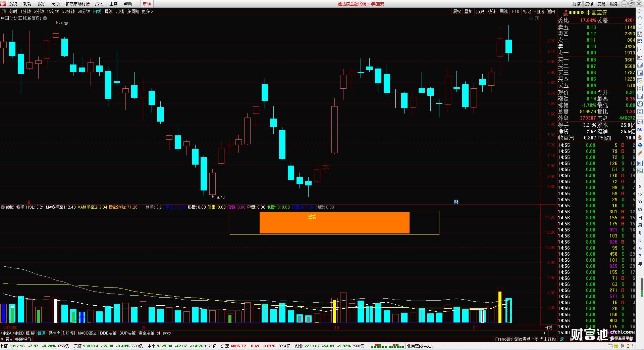Switch to 30-minute period in sidebar

(x=640, y=202)
